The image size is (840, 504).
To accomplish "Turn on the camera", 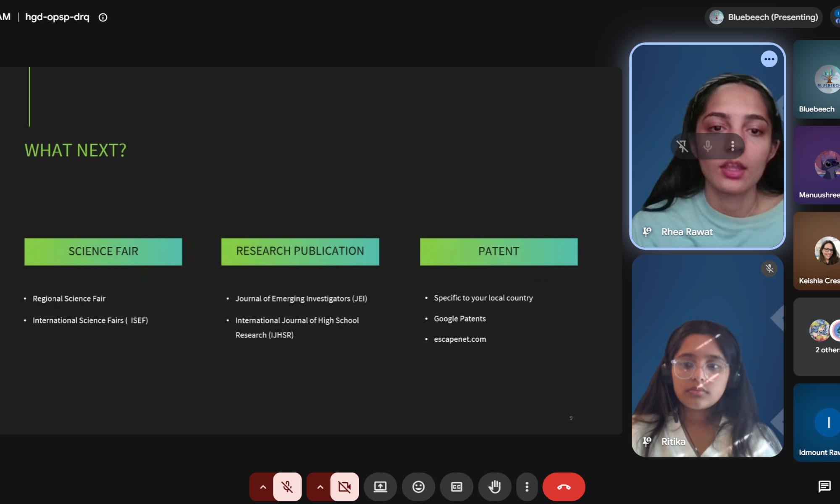I will 344,487.
